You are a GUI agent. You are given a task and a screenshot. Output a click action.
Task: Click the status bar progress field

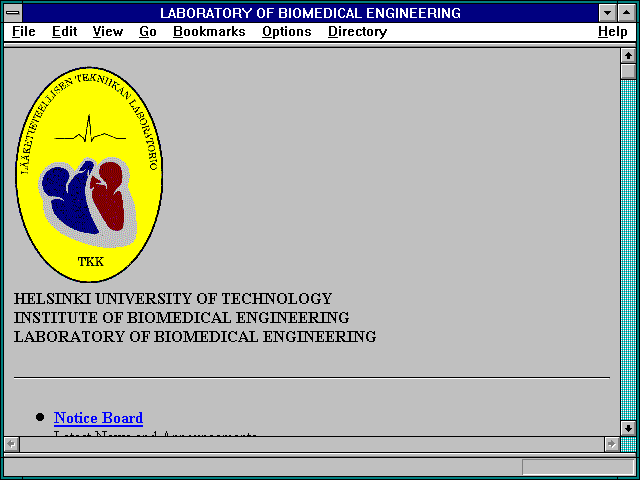coord(578,467)
